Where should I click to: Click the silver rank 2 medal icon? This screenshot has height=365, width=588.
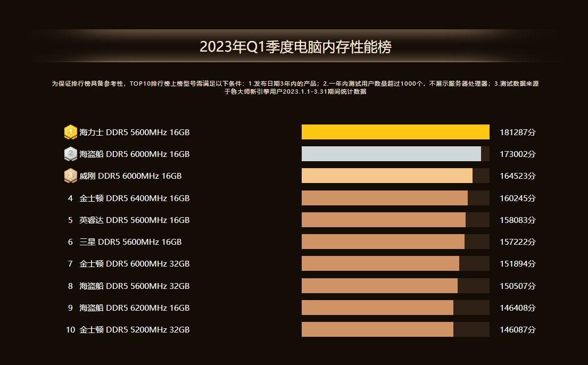pyautogui.click(x=70, y=154)
